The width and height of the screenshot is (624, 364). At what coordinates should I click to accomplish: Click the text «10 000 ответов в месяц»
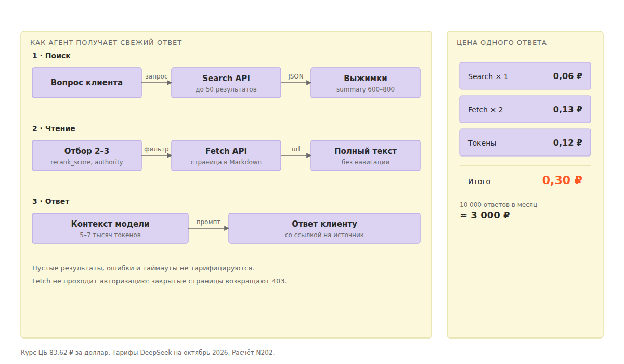coord(499,205)
